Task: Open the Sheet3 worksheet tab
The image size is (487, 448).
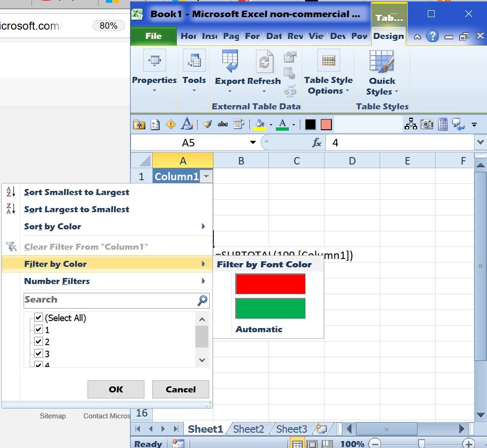Action: click(291, 429)
